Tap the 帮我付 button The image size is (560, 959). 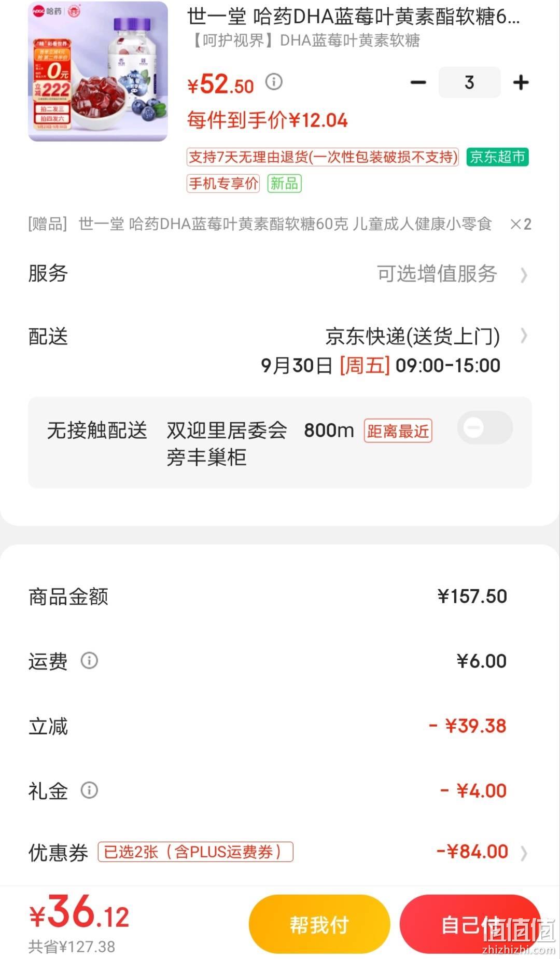[319, 924]
